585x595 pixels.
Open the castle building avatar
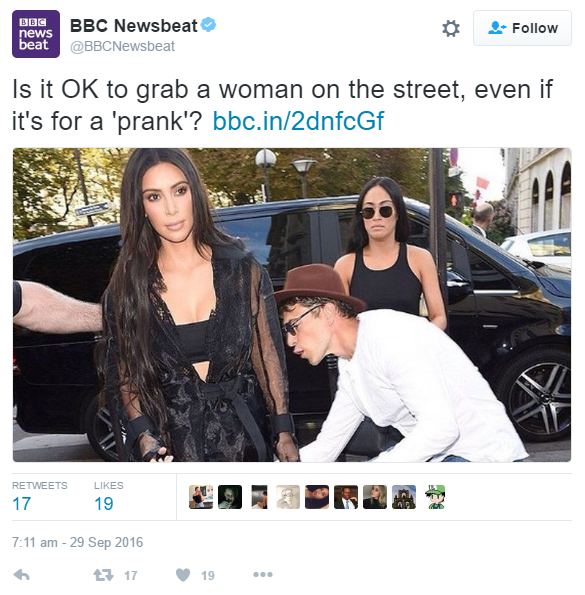(x=404, y=497)
